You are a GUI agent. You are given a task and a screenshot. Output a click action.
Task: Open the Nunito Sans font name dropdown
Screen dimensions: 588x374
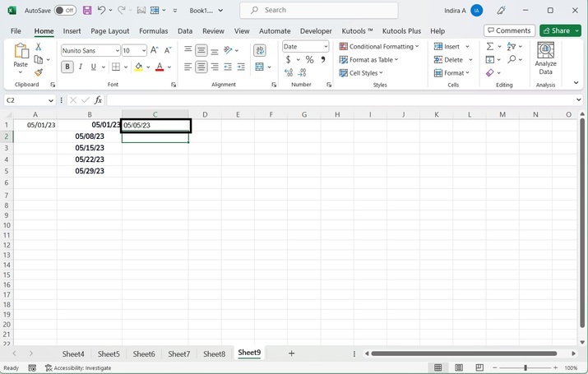tap(118, 50)
